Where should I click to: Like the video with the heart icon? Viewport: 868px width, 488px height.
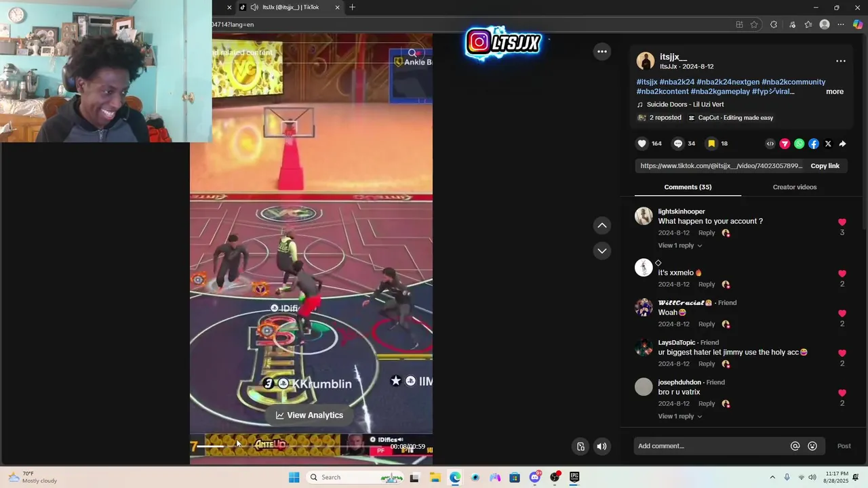pos(642,144)
